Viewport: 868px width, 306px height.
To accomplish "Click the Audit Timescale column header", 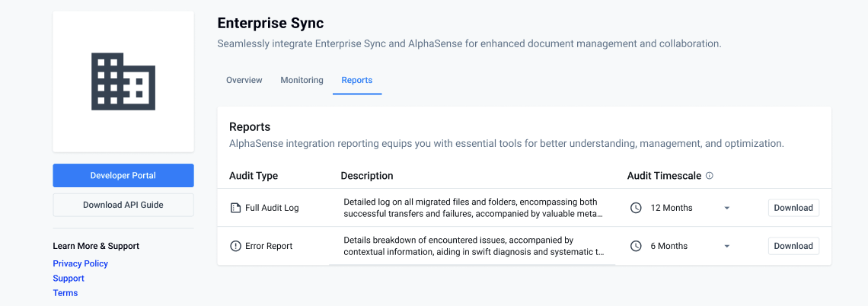I will click(x=664, y=176).
